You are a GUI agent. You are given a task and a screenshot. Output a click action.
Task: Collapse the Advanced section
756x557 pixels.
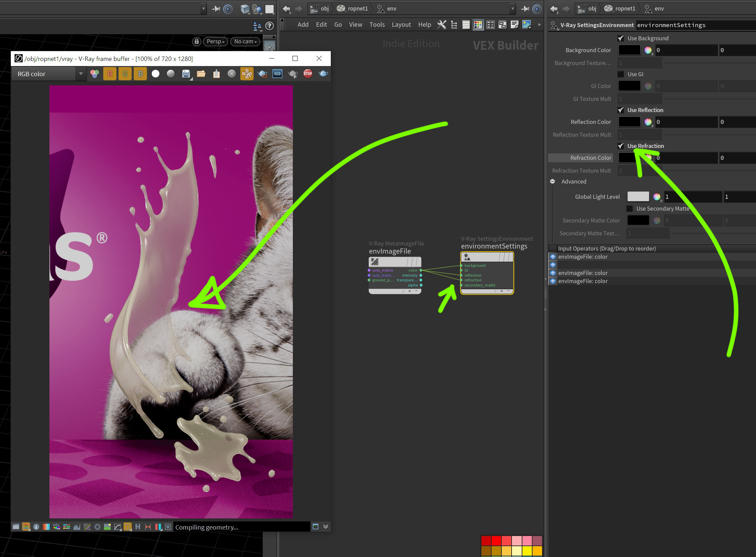click(x=553, y=181)
